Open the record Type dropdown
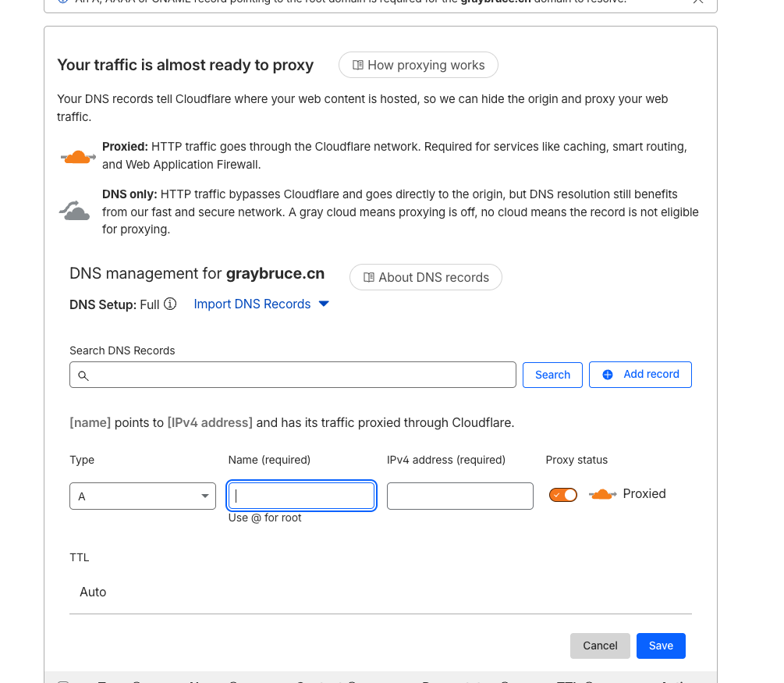The height and width of the screenshot is (683, 784). click(x=143, y=496)
